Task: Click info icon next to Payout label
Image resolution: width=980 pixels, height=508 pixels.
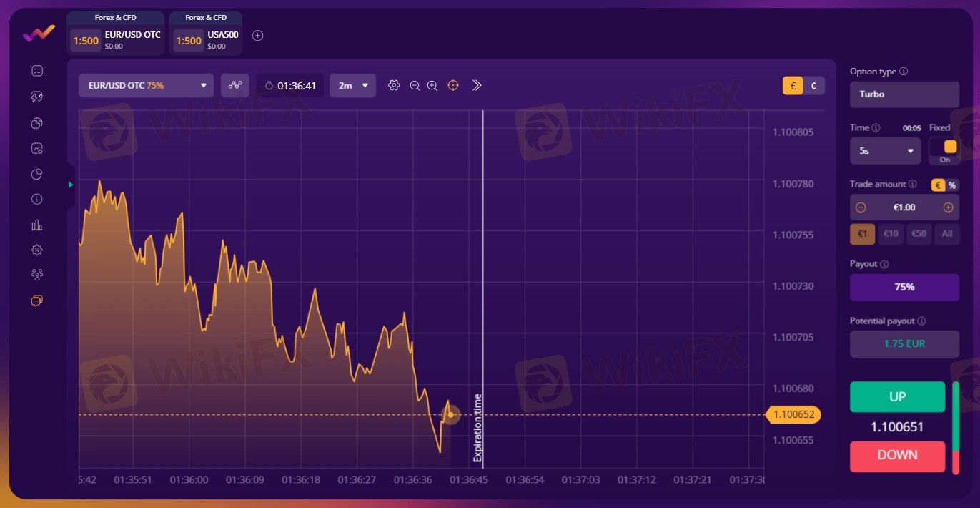Action: [x=884, y=264]
